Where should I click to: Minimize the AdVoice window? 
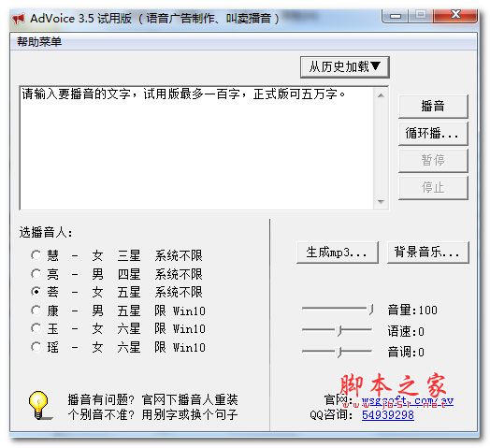pos(396,16)
